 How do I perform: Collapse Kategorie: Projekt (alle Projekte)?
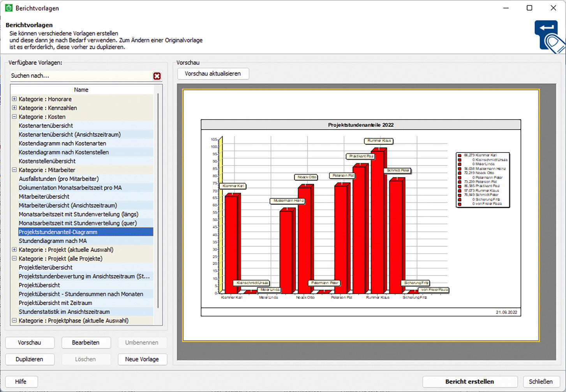(x=14, y=258)
